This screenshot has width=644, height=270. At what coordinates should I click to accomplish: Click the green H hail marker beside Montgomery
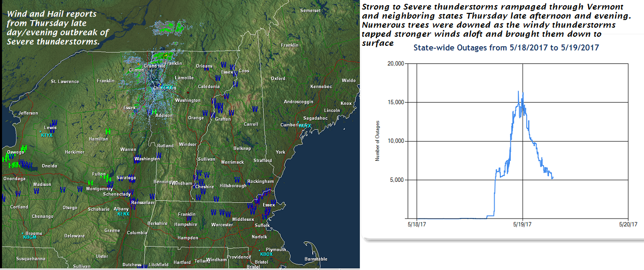(x=90, y=183)
